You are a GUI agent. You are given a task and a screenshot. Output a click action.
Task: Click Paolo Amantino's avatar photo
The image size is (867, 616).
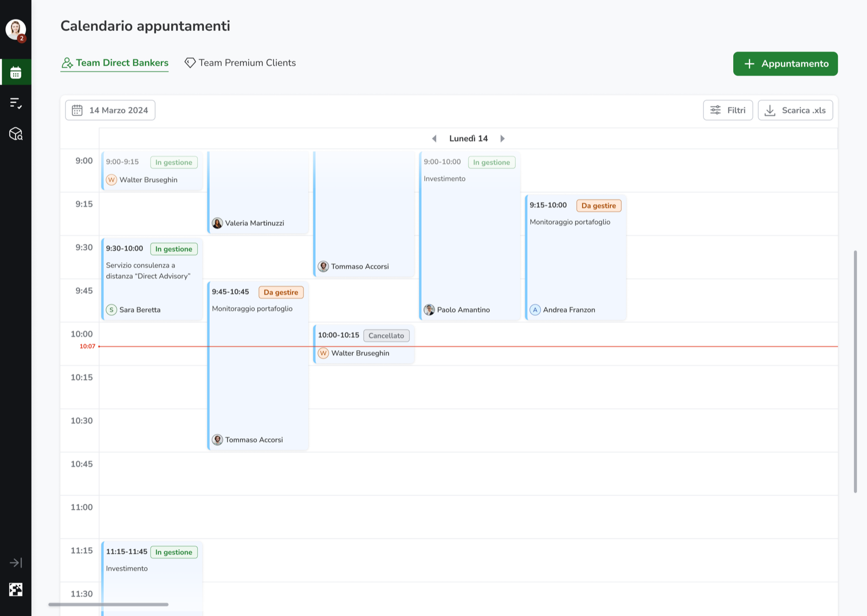(429, 310)
